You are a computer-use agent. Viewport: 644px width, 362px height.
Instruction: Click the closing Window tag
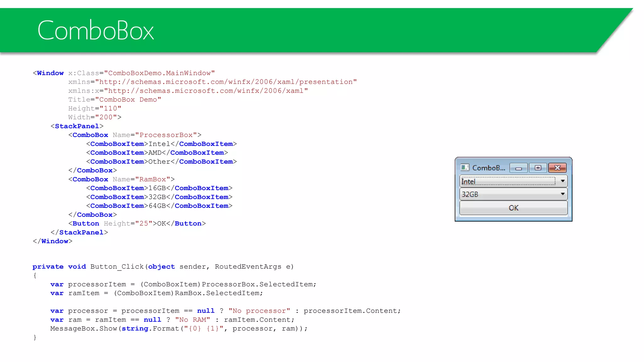pyautogui.click(x=53, y=241)
